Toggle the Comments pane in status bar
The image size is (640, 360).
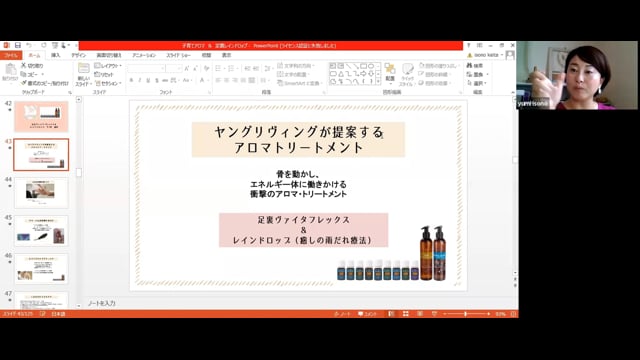(367, 314)
